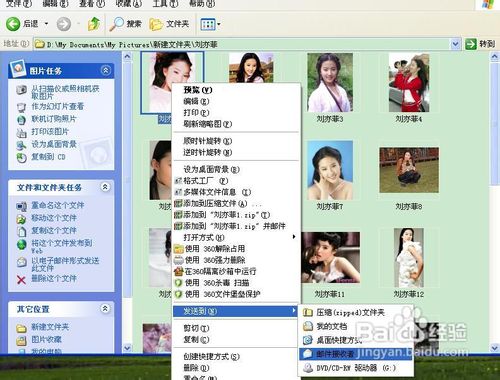Click rename-this-file icon in task pane
This screenshot has height=380, width=500.
22,206
